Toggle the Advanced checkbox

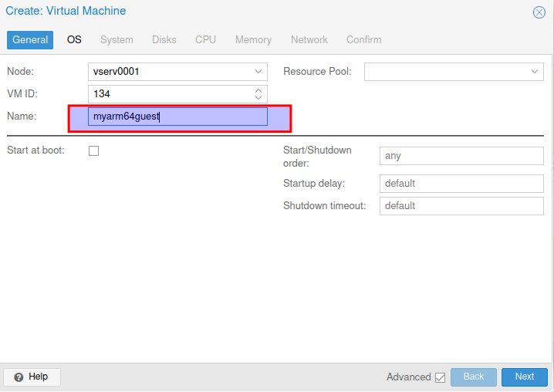click(x=441, y=377)
